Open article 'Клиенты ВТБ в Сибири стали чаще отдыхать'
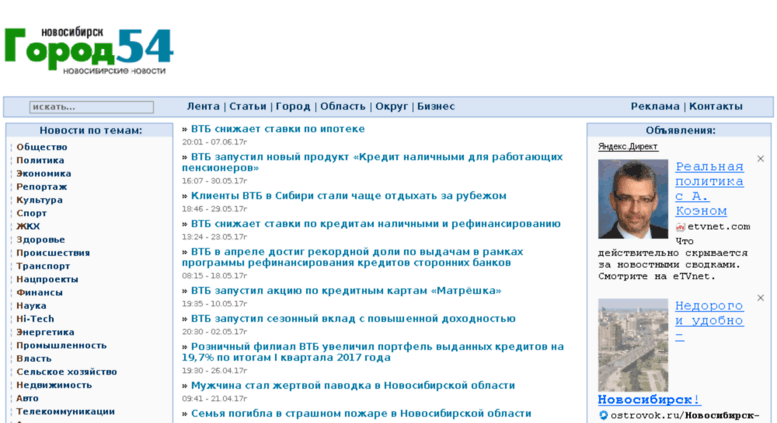The height and width of the screenshot is (423, 777). [x=348, y=196]
